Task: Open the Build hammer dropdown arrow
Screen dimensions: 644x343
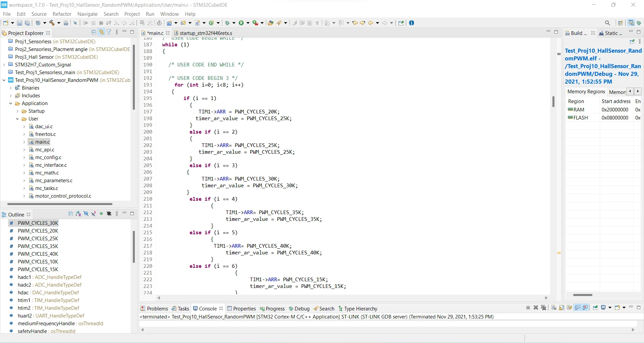Action: 59,23
